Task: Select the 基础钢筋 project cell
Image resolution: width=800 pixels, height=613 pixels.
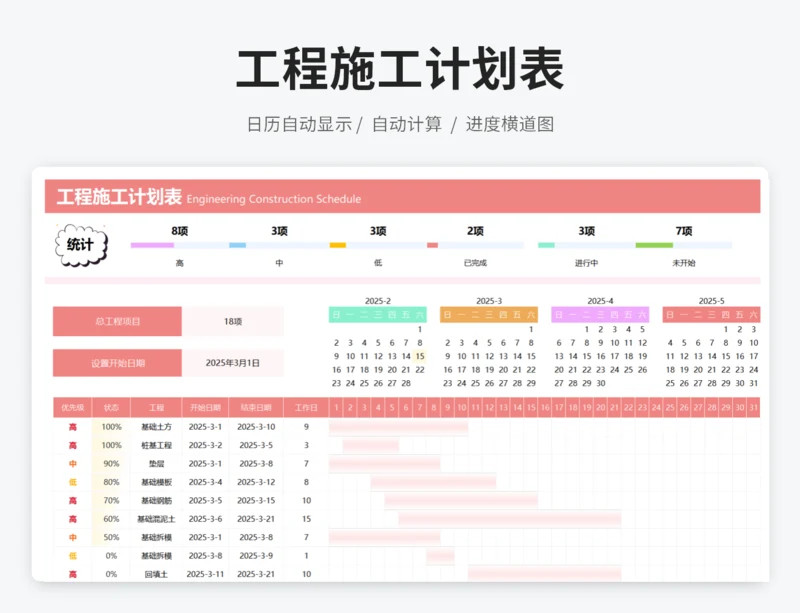Action: click(x=156, y=500)
